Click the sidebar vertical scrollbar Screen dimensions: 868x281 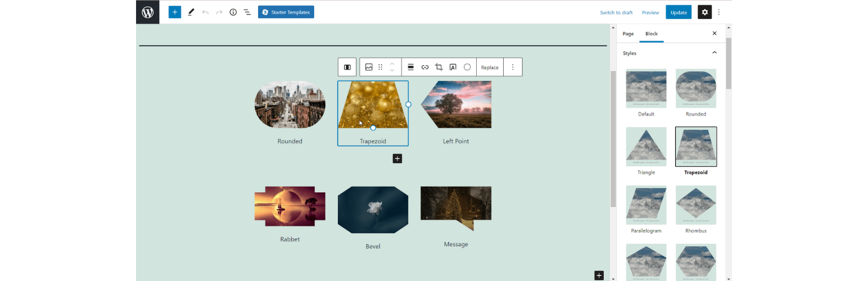(729, 64)
